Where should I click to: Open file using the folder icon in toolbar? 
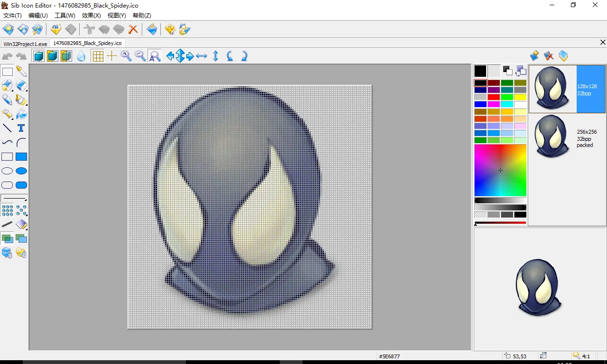56,29
